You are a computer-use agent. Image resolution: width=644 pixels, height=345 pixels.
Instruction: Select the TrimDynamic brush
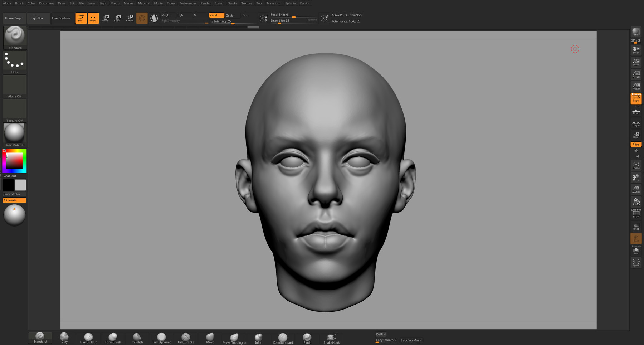(x=161, y=338)
